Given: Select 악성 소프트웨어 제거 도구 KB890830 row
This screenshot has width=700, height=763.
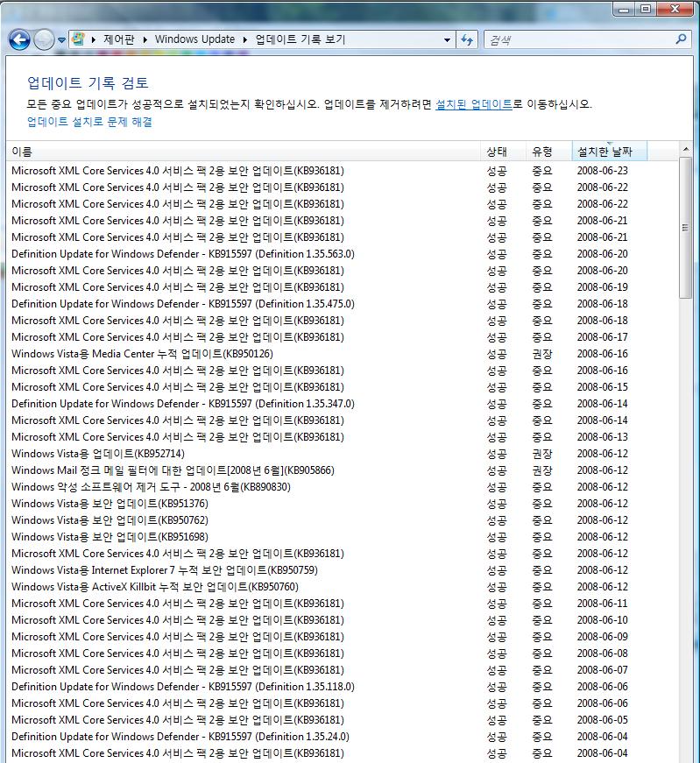Looking at the screenshot, I should click(x=341, y=487).
